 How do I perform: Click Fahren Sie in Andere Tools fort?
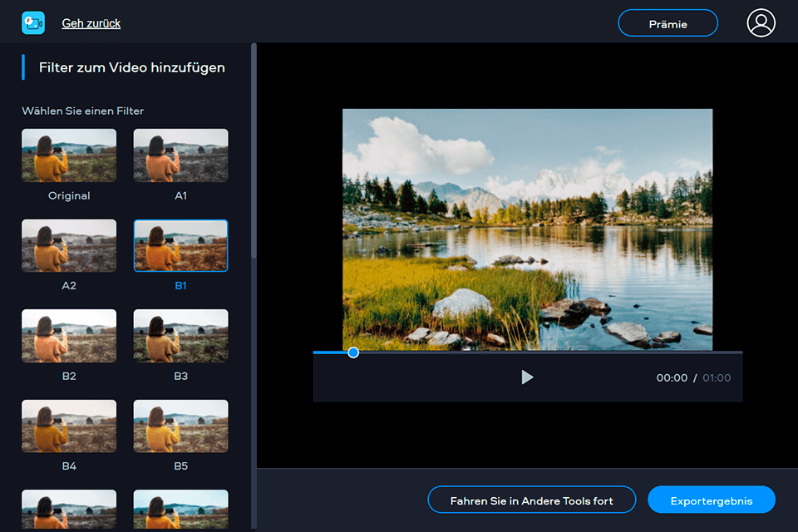pos(531,500)
